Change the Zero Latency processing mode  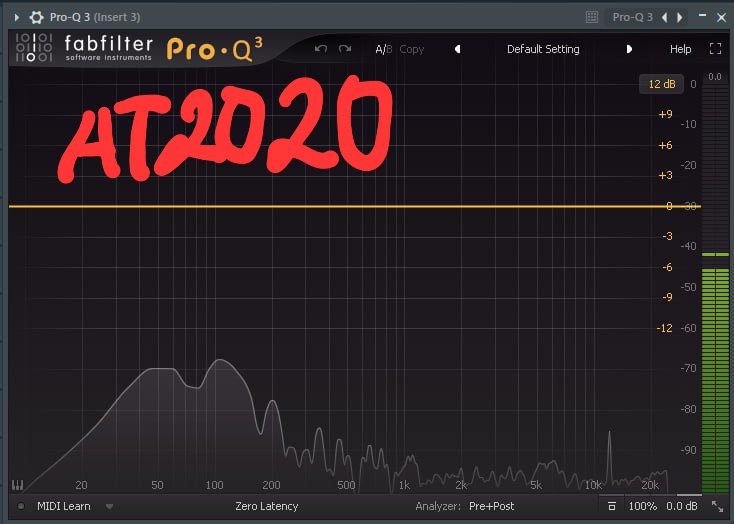coord(266,506)
